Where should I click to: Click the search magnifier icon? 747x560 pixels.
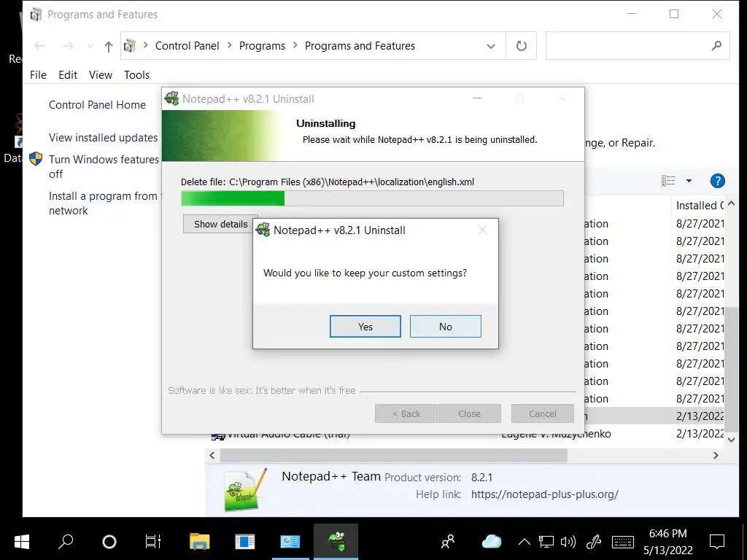tap(716, 46)
